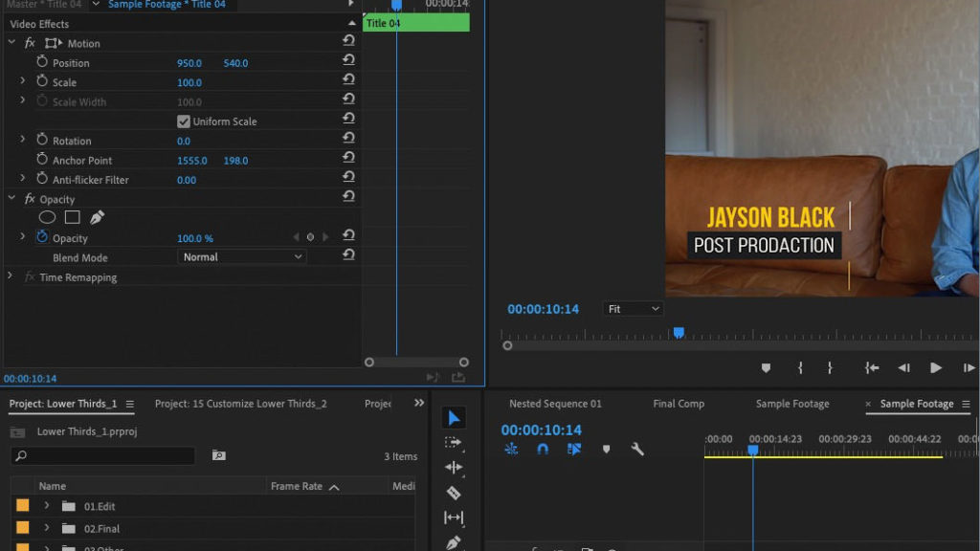
Task: Show more project panel tabs
Action: (x=419, y=403)
